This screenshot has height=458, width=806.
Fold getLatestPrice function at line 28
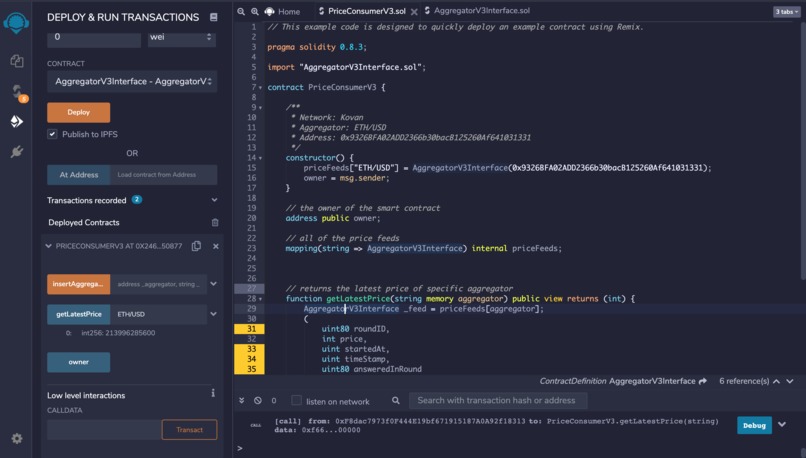point(260,299)
